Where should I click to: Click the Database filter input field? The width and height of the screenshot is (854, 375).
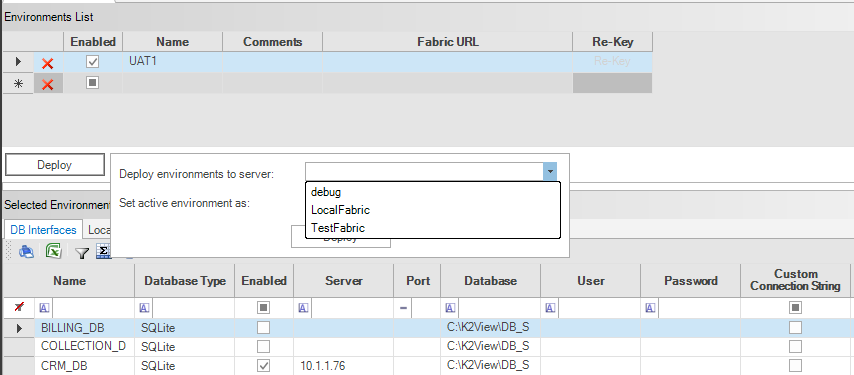tap(497, 308)
